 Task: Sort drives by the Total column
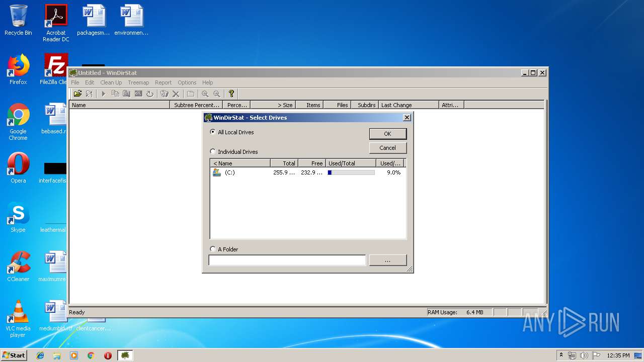(284, 163)
